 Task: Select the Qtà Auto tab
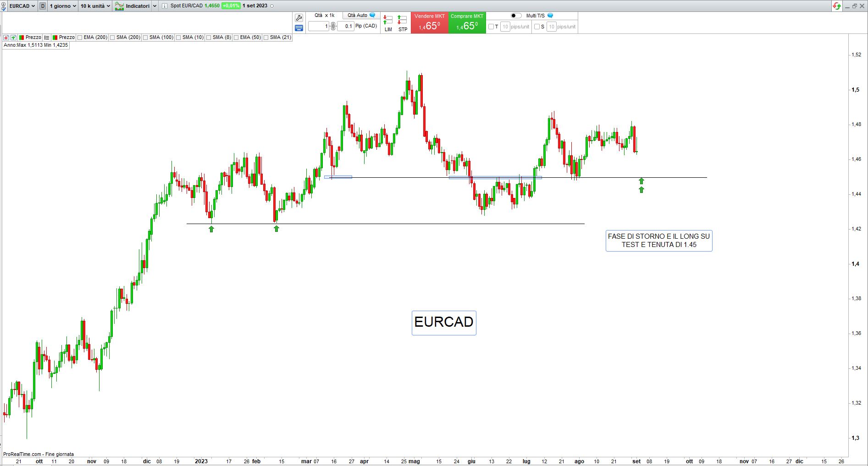361,16
